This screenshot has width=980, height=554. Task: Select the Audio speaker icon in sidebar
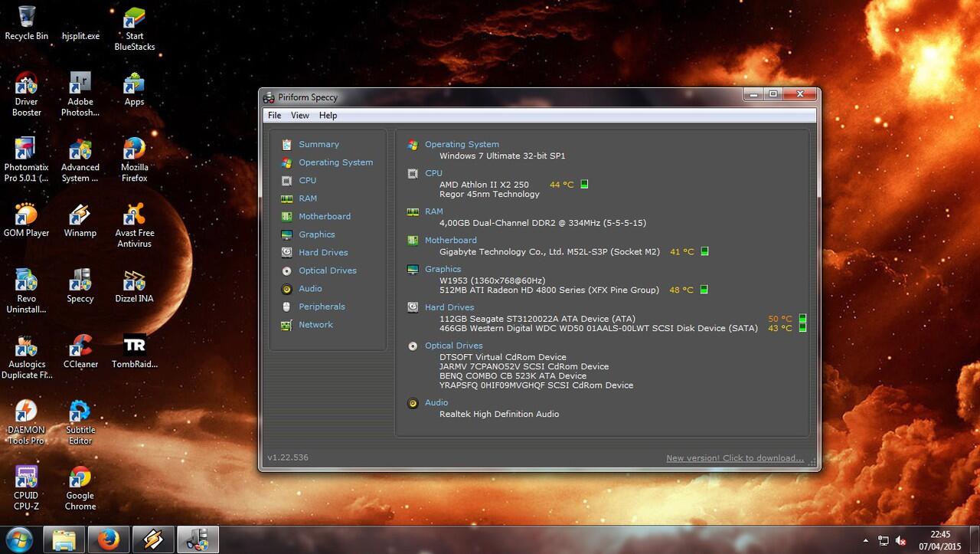286,289
